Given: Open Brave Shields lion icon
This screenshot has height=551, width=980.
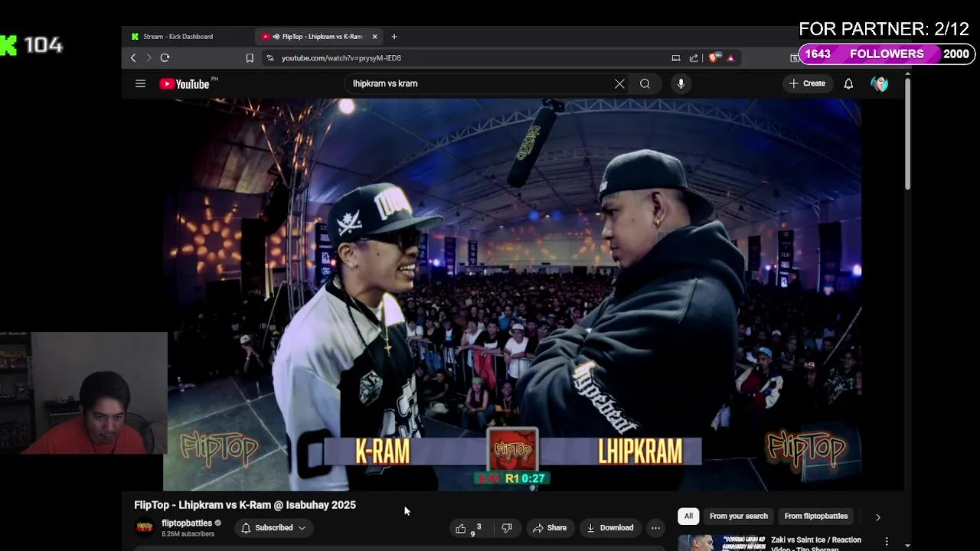Looking at the screenshot, I should click(x=714, y=57).
